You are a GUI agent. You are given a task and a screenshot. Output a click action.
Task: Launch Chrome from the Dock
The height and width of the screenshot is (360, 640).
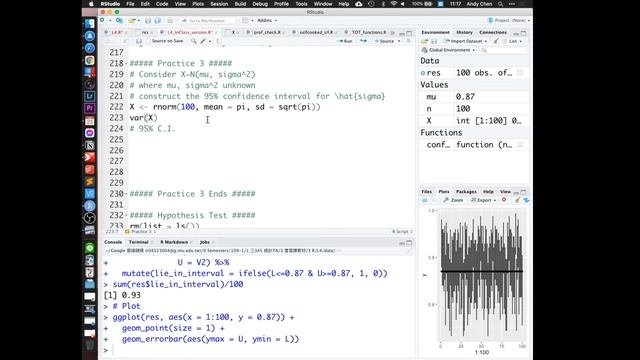90,60
